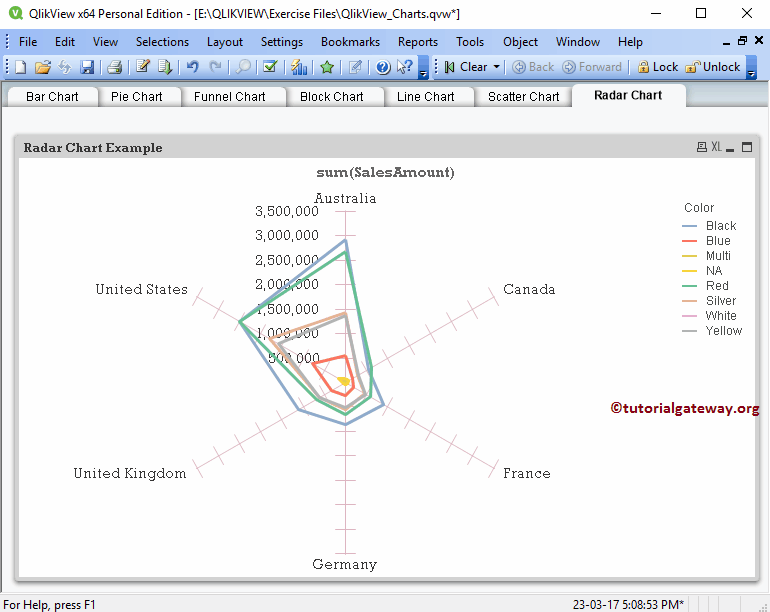770x612 pixels.
Task: Click the Notes pencil icon
Action: (x=355, y=67)
